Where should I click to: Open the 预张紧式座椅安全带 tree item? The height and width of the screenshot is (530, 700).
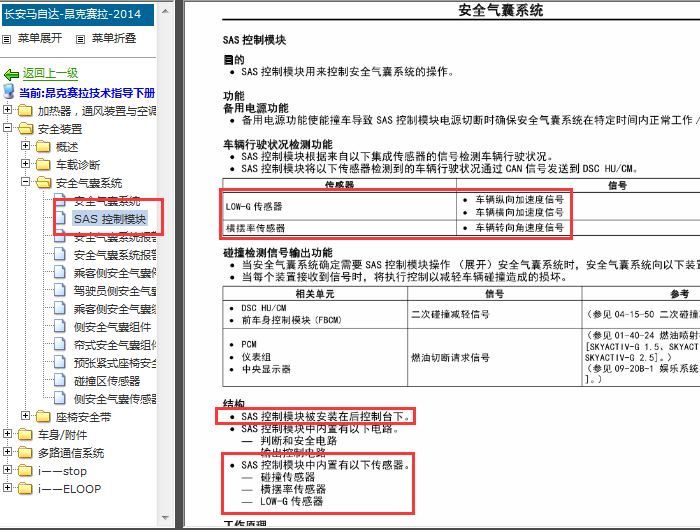115,363
